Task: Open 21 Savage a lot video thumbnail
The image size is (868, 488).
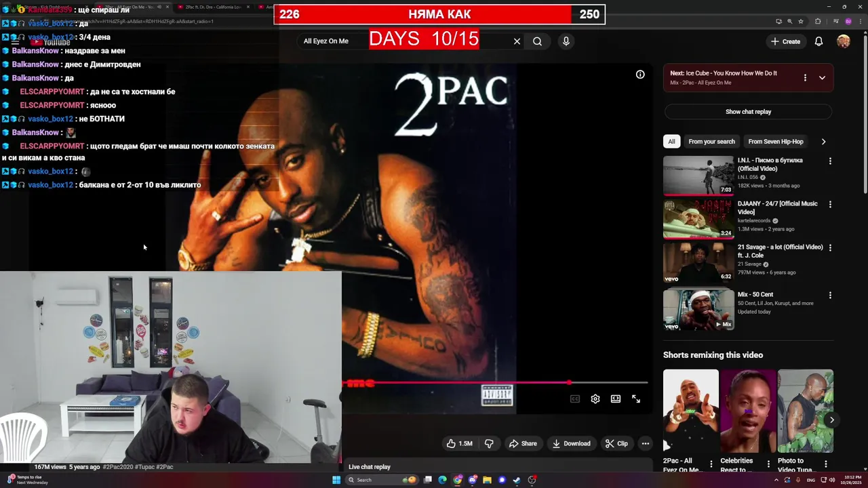Action: point(698,262)
